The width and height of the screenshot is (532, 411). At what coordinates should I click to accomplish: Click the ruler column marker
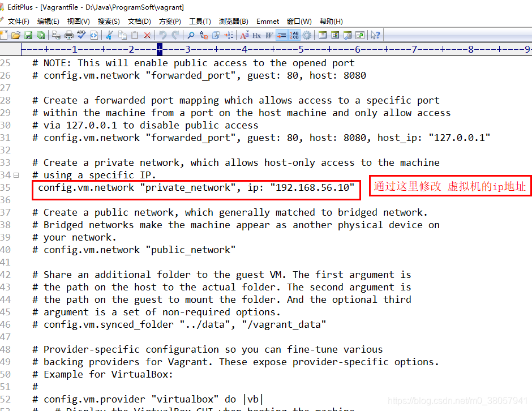pos(160,50)
